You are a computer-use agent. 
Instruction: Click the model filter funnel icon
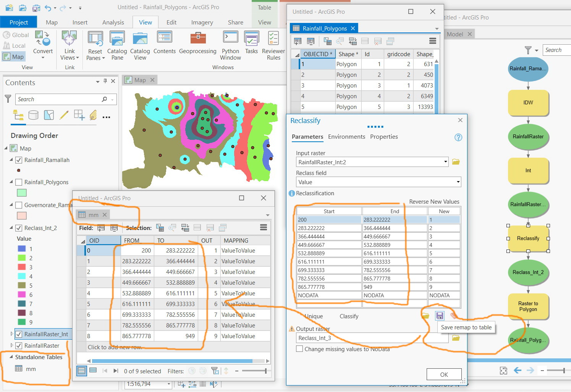pyautogui.click(x=528, y=50)
